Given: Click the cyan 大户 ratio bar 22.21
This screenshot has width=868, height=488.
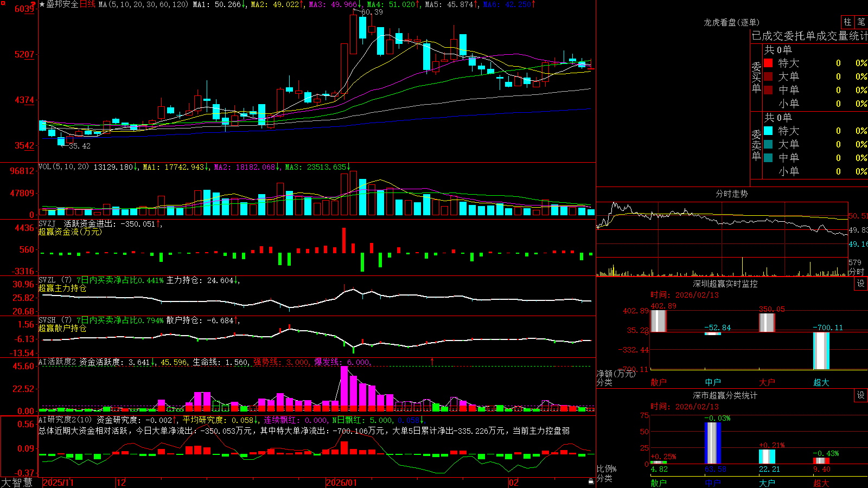Looking at the screenshot, I should coord(767,457).
